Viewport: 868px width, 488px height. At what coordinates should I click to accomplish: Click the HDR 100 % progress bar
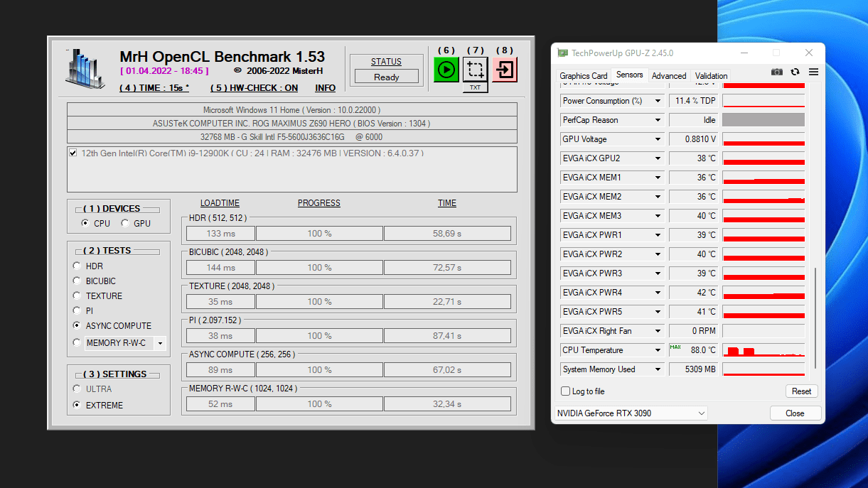(319, 234)
